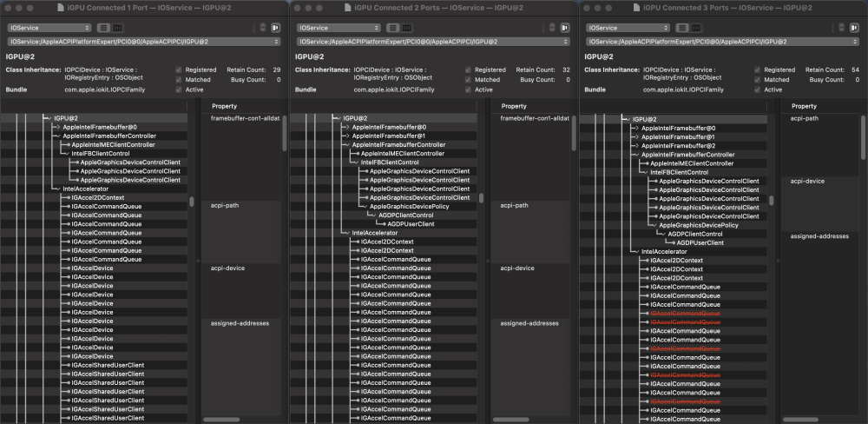The height and width of the screenshot is (424, 868).
Task: Expand AppleIntelFramebuffer@1 in 2 Ports window
Action: click(347, 136)
